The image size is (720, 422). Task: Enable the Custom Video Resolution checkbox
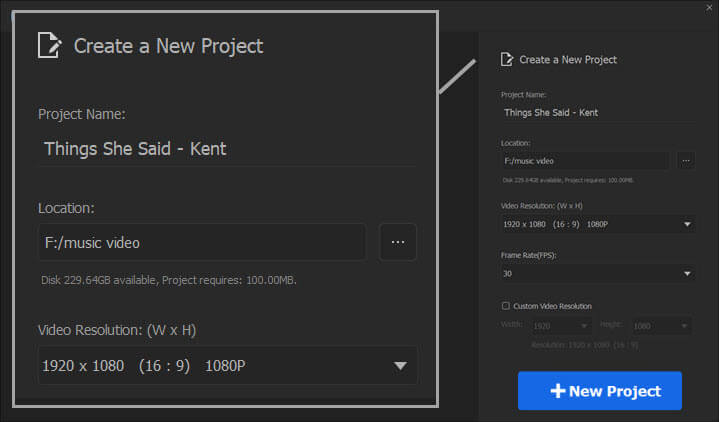click(x=506, y=305)
